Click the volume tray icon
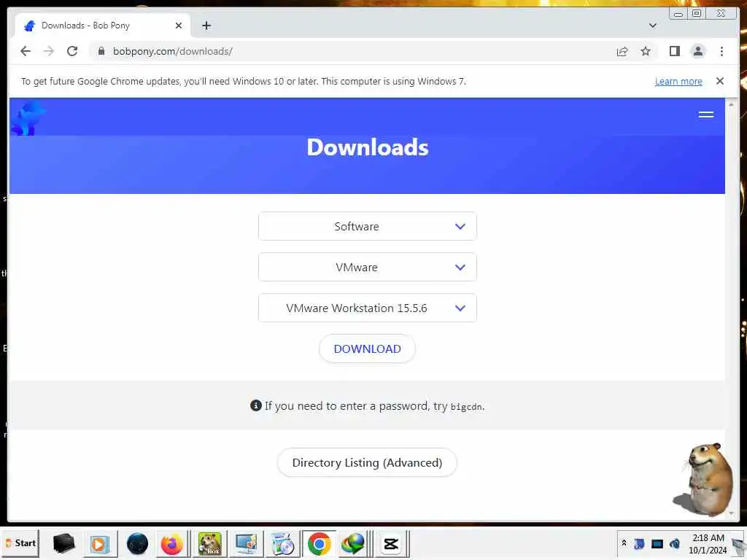 coord(675,543)
